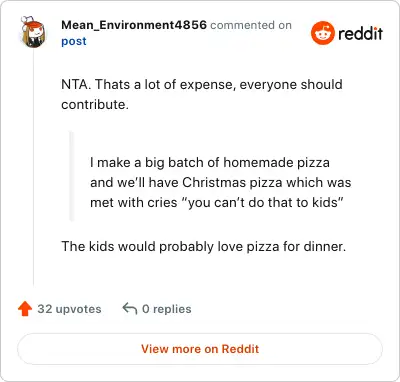Click 'The kids would probably love pizza' sentence
This screenshot has width=400, height=382.
point(204,247)
